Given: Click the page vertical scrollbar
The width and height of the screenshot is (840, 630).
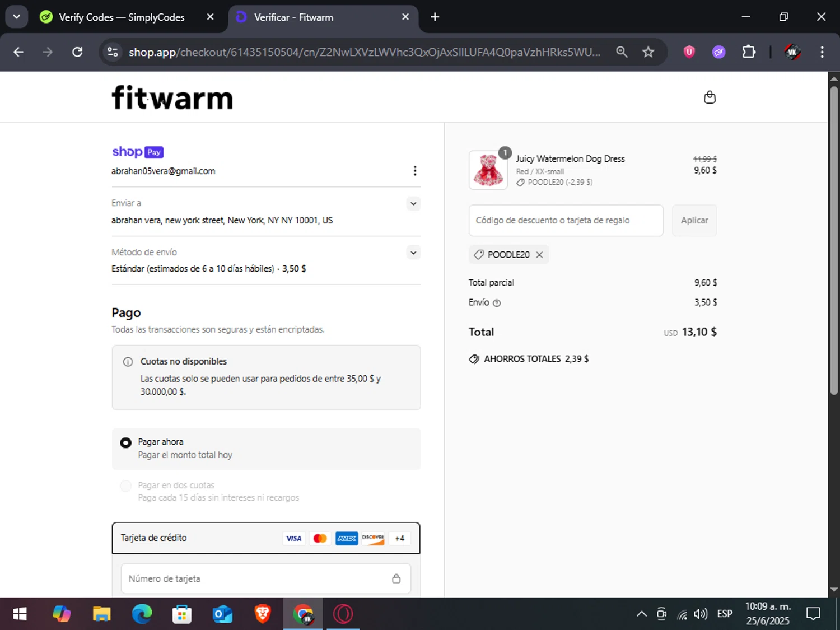Looking at the screenshot, I should pyautogui.click(x=834, y=241).
